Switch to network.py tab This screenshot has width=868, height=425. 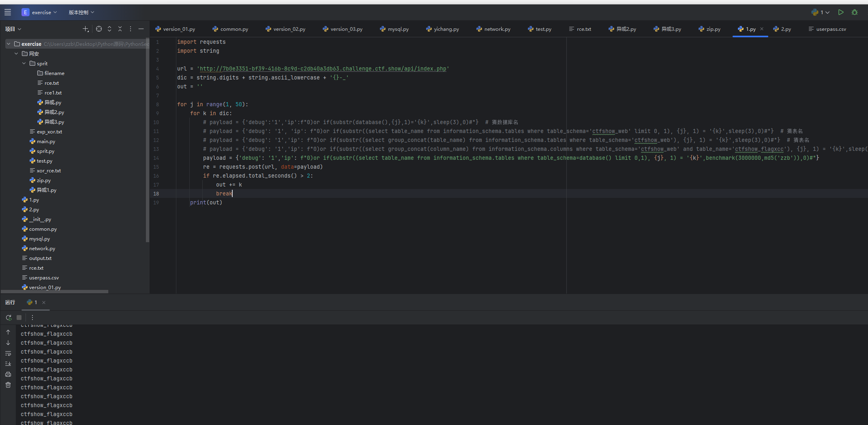click(493, 29)
